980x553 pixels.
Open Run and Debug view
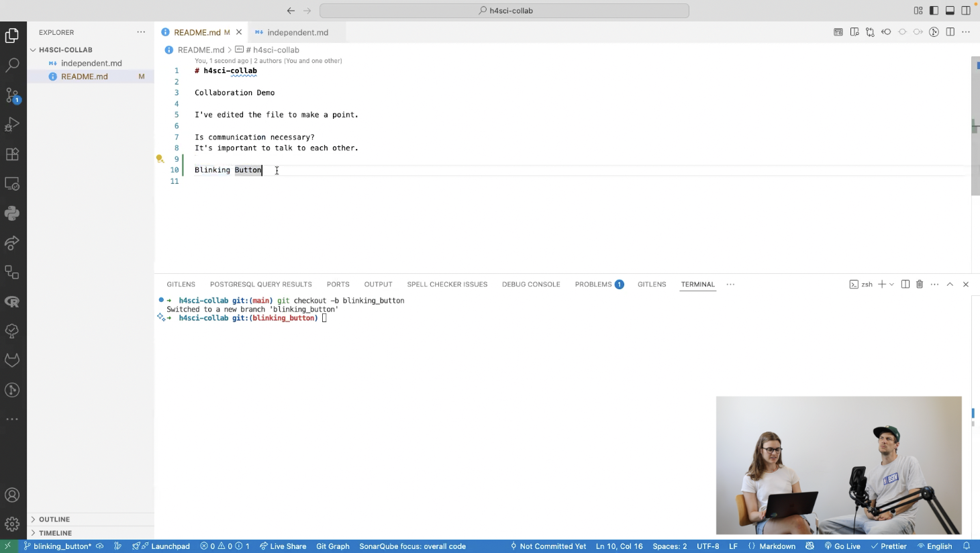[12, 124]
